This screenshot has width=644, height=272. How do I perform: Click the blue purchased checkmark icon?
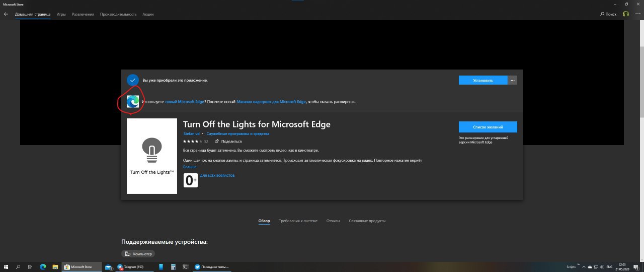tap(133, 80)
